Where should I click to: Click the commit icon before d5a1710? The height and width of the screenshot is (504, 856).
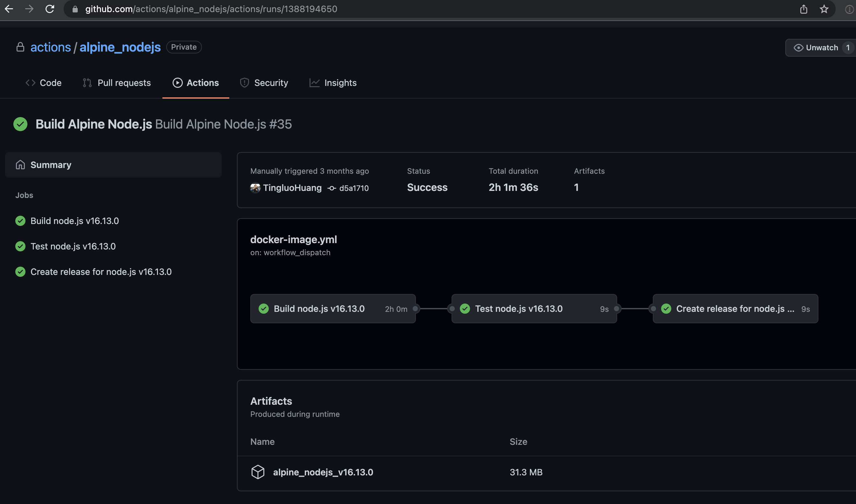point(332,188)
